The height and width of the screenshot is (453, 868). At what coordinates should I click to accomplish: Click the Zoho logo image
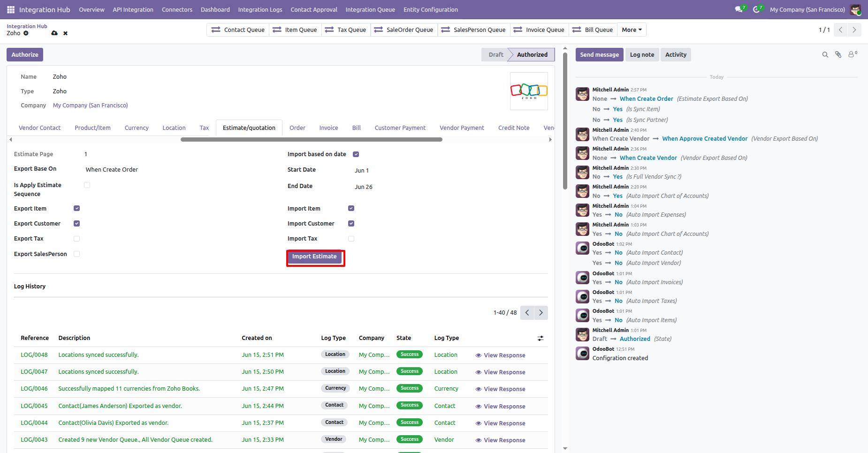click(529, 91)
